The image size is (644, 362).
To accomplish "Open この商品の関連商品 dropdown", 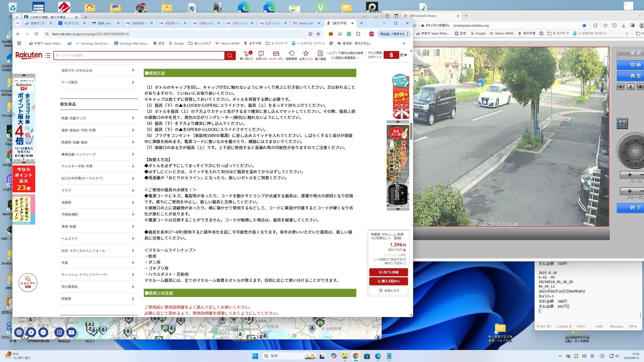I will [x=345, y=58].
